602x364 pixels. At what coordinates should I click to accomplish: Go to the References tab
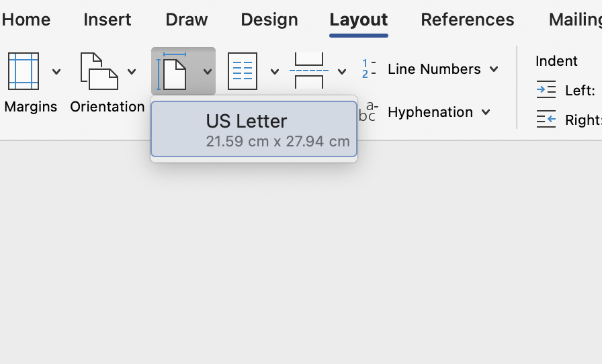467,19
